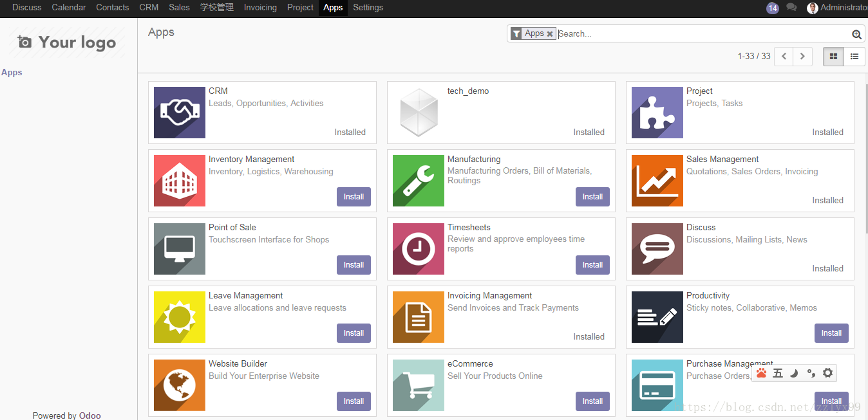The height and width of the screenshot is (420, 868).
Task: Click the Discuss speech bubble app icon
Action: pos(657,249)
